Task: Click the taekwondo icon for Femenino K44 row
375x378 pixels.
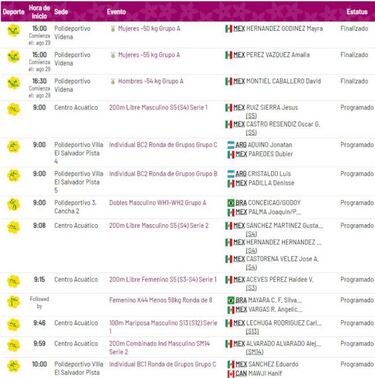Action: [14, 302]
